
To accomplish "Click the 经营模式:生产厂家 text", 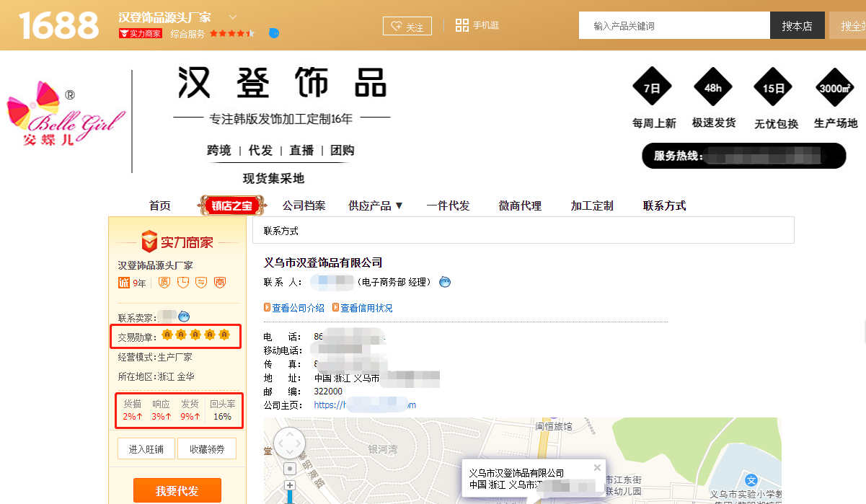I will point(155,357).
